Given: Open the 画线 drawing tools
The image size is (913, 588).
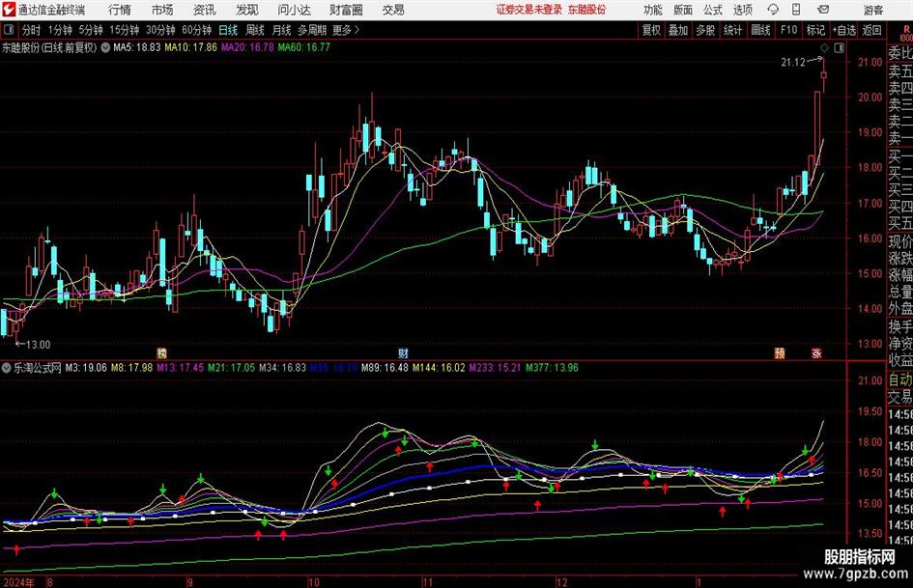Looking at the screenshot, I should click(x=760, y=30).
